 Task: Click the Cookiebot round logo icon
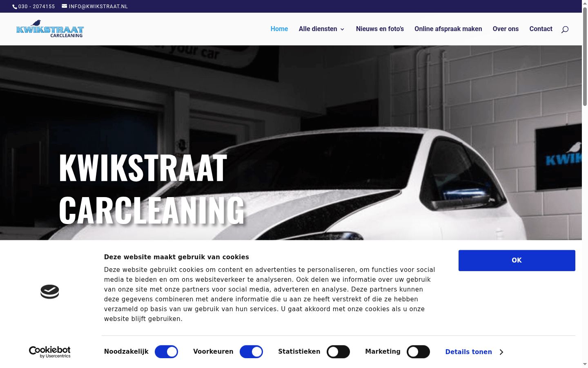50,292
